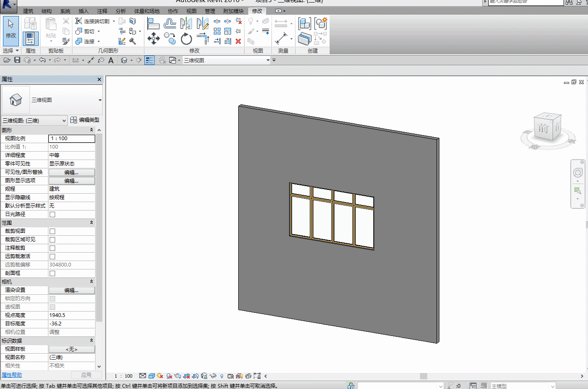The height and width of the screenshot is (389, 588).
Task: Click the Text 'A' icon in quick toolbar
Action: 111,60
